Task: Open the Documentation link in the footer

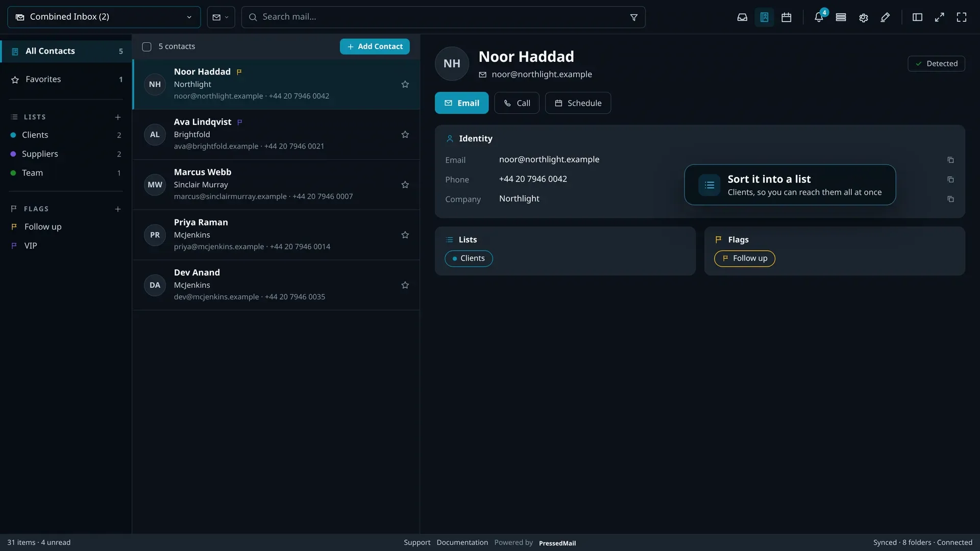Action: pyautogui.click(x=462, y=543)
